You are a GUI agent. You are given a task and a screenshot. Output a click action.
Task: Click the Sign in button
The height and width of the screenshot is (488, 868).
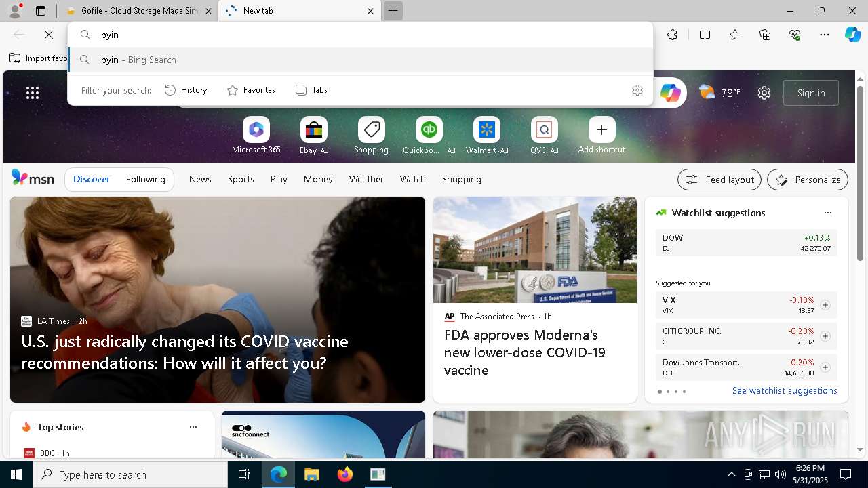click(x=811, y=93)
